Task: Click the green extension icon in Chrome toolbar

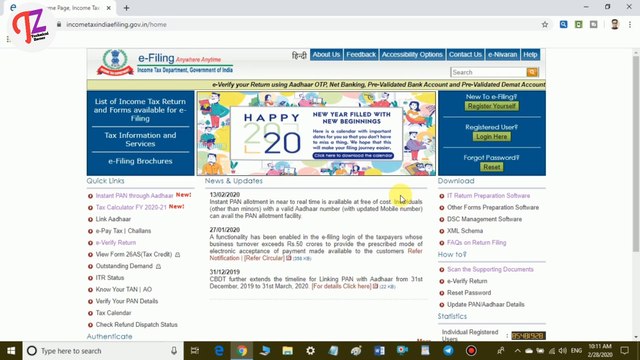Action: (579, 24)
